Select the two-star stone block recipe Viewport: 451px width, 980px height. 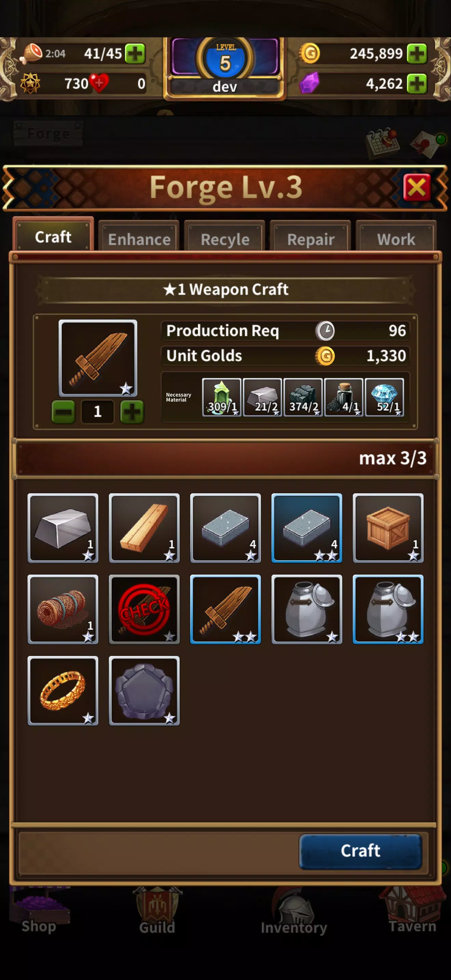click(x=307, y=528)
